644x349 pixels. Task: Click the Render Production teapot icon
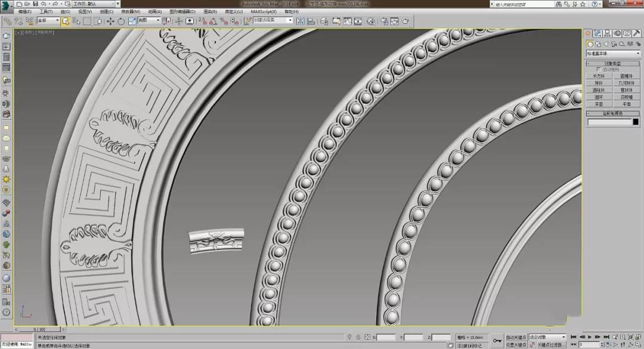(405, 21)
